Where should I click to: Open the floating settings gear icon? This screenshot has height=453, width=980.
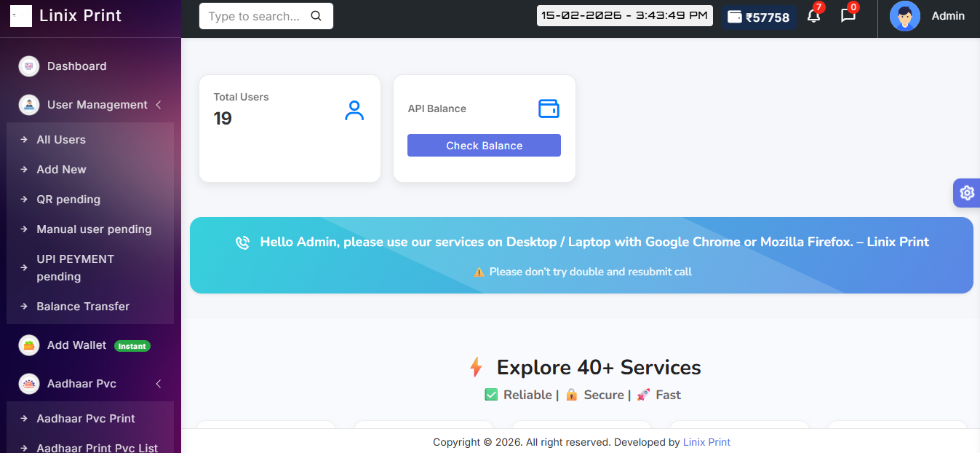tap(966, 193)
